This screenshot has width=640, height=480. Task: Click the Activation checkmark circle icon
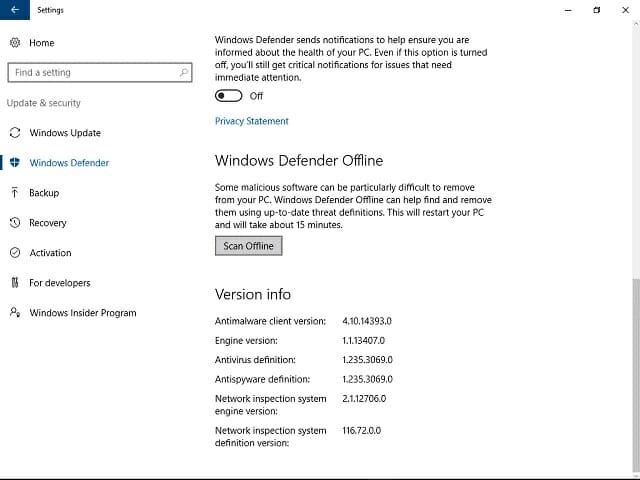[x=15, y=253]
